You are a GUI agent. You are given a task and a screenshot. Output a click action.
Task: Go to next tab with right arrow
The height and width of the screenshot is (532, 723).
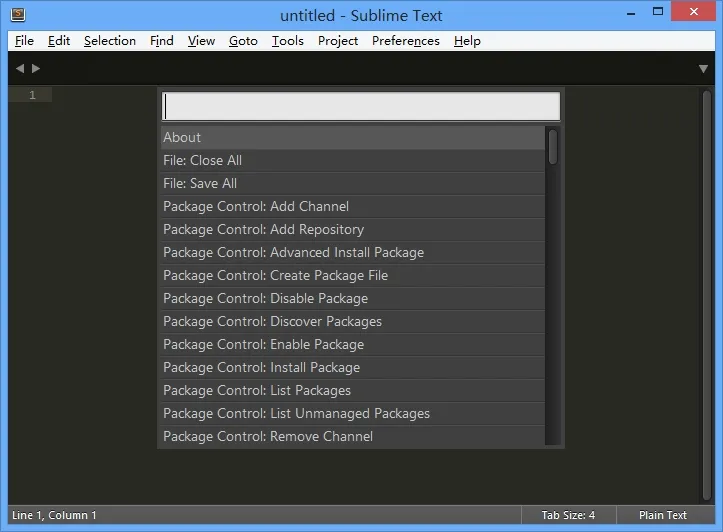pyautogui.click(x=36, y=69)
